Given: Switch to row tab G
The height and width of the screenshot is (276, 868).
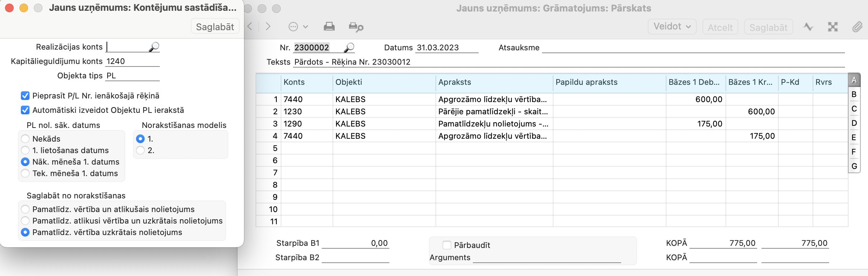Looking at the screenshot, I should tap(854, 166).
